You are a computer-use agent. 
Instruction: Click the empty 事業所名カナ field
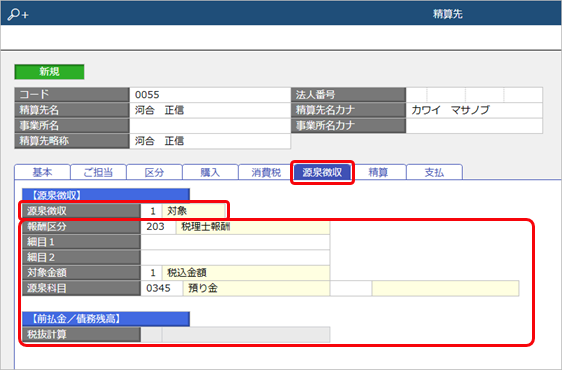coord(474,125)
